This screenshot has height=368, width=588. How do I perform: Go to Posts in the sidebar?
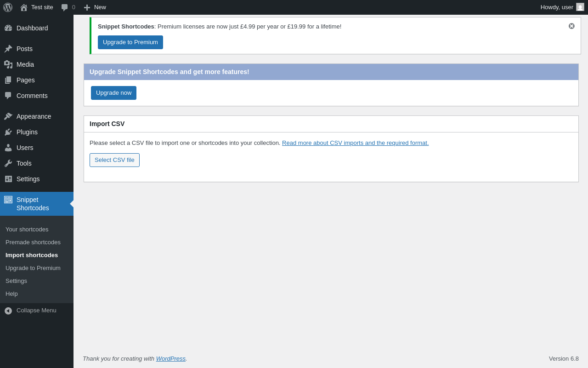(37, 49)
